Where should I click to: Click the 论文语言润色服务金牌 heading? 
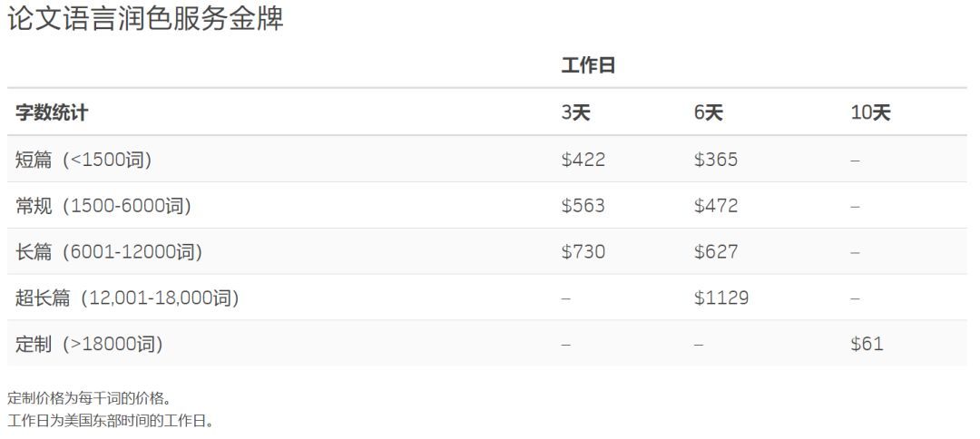[145, 19]
